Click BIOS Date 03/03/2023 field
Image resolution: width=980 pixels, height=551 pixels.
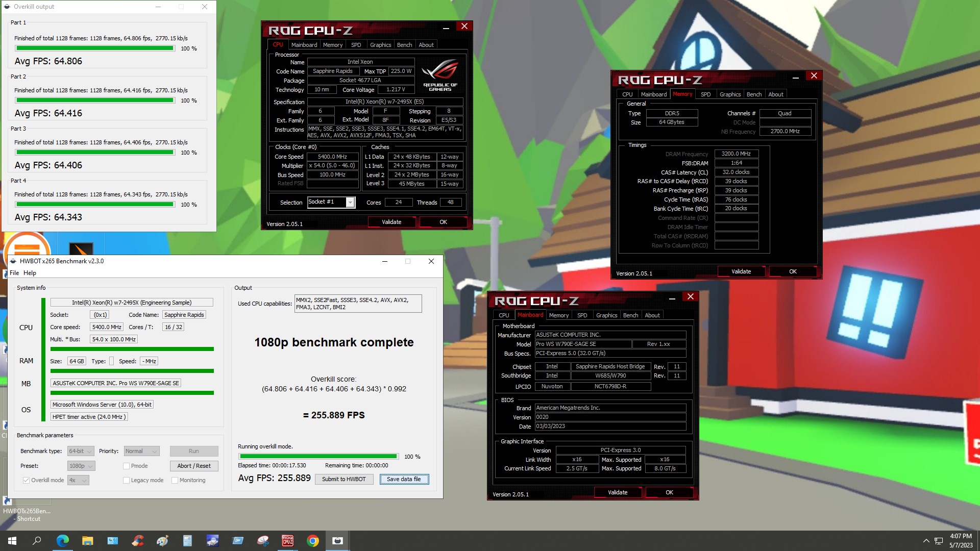[x=610, y=426]
